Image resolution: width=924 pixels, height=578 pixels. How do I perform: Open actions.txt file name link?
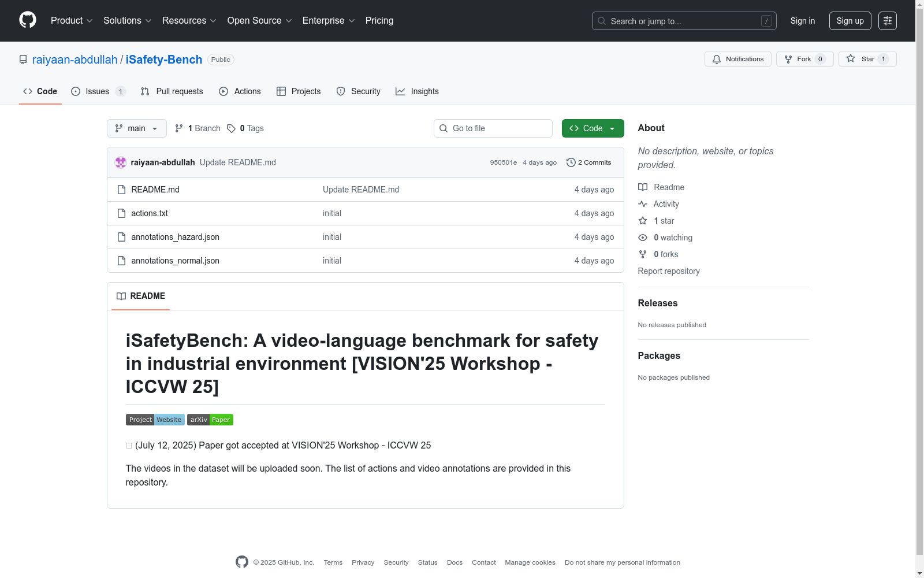[x=150, y=213]
